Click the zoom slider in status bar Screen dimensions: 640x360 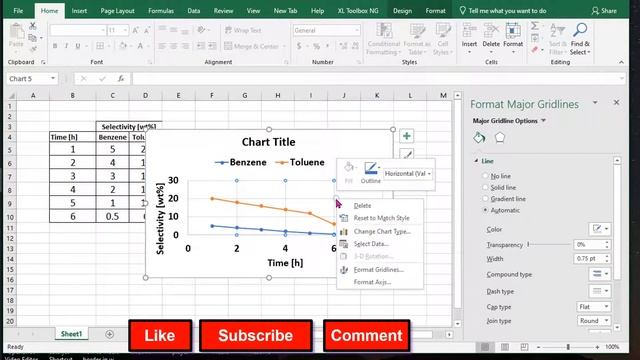click(x=568, y=347)
